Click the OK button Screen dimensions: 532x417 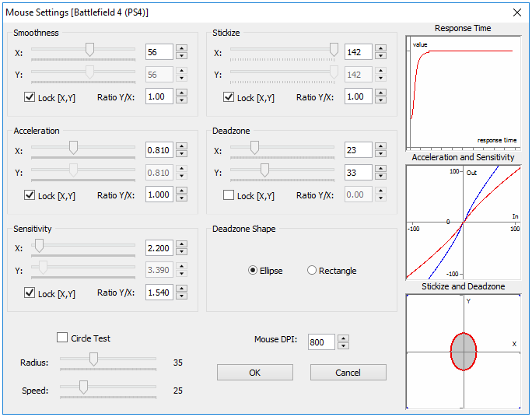pos(255,373)
